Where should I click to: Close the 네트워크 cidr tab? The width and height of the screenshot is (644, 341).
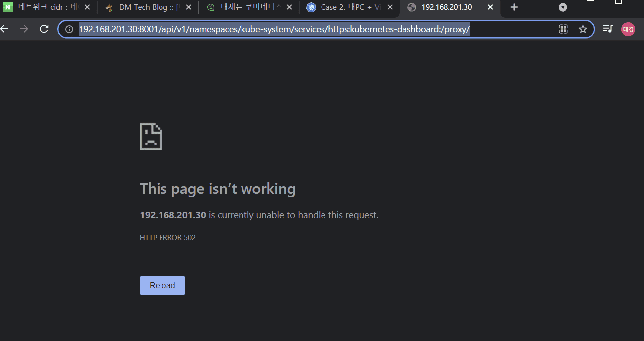point(87,7)
